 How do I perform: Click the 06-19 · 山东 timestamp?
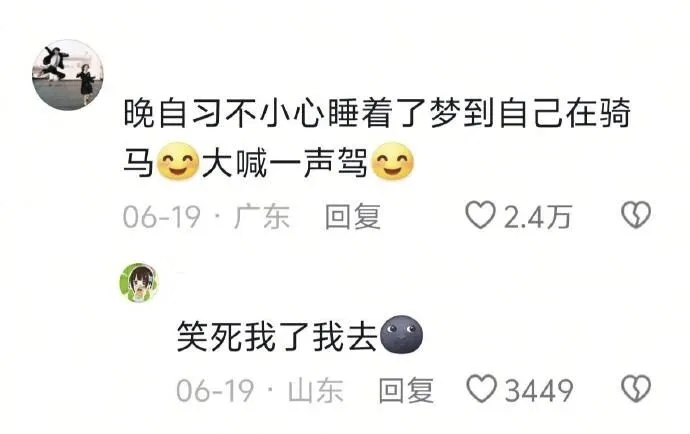tap(260, 390)
